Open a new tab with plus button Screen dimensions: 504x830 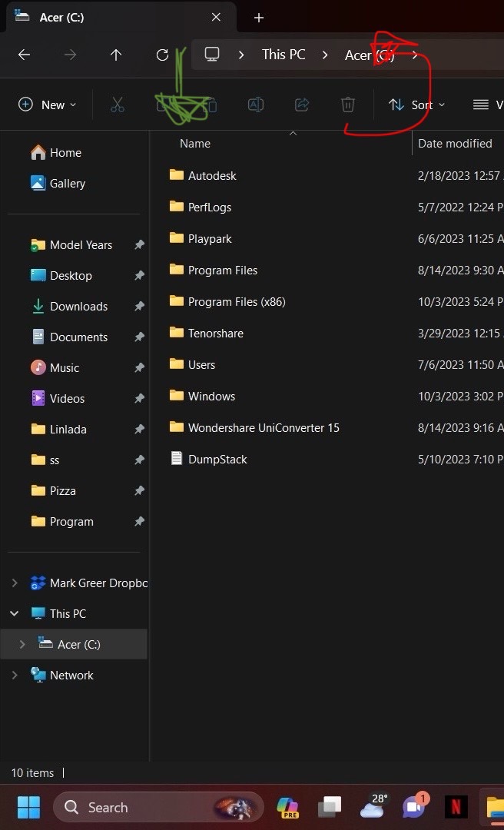coord(259,18)
